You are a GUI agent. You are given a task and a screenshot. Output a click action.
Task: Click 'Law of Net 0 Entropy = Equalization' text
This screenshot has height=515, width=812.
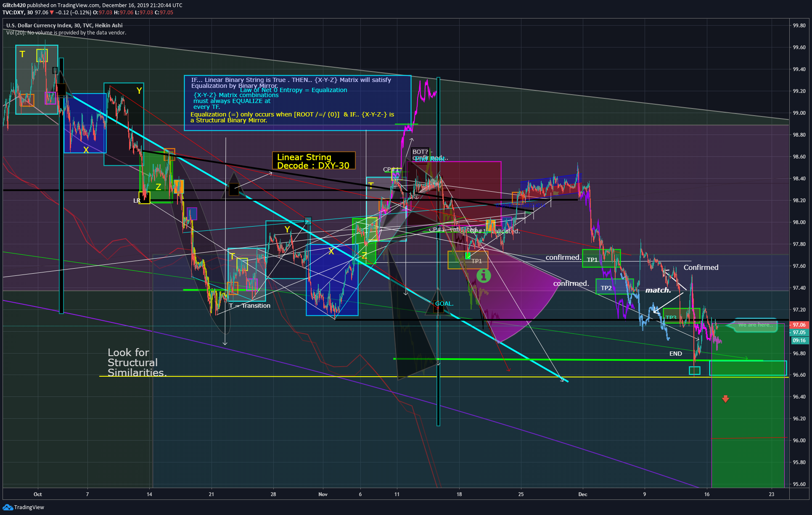[x=294, y=90]
